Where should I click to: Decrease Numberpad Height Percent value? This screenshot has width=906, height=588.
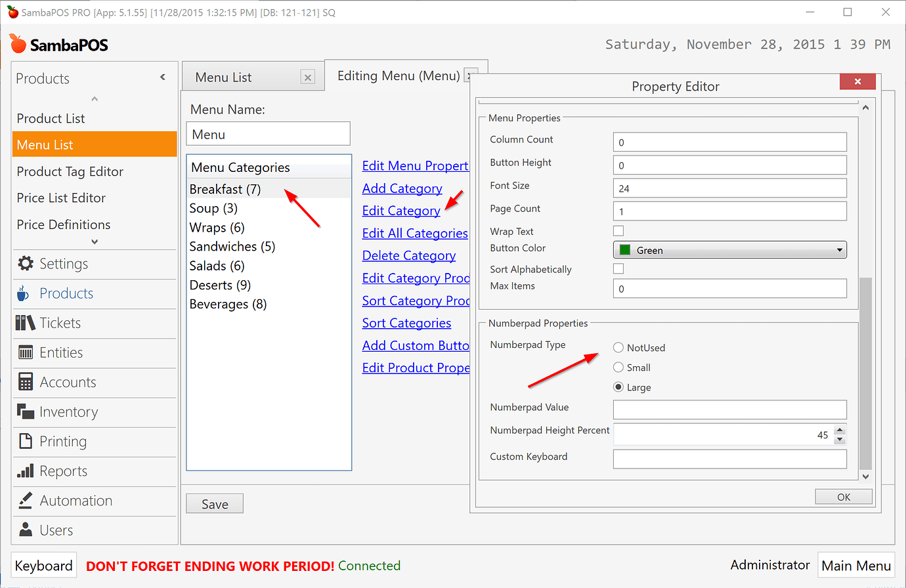[840, 439]
